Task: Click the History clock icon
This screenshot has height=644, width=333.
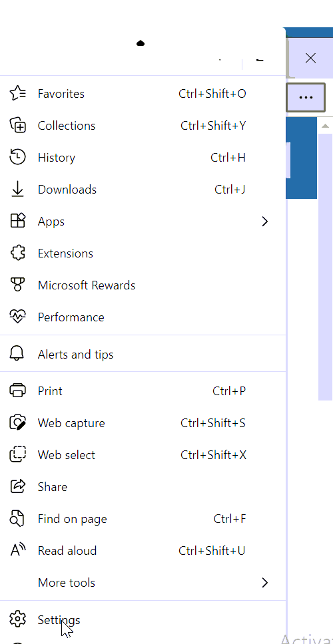Action: (17, 158)
